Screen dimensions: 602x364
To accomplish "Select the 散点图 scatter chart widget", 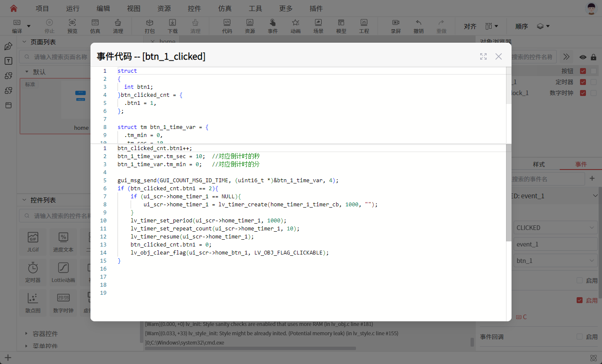I will point(33,303).
